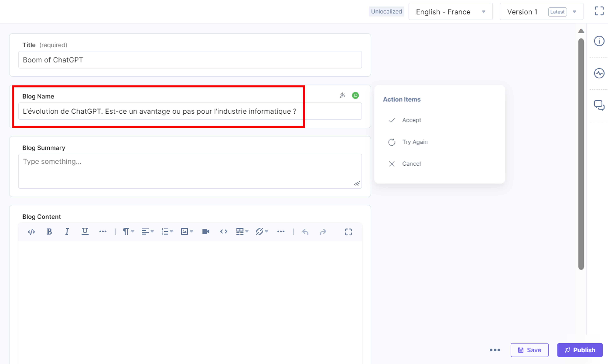The height and width of the screenshot is (364, 608).
Task: Open the entry information side panel icon
Action: pyautogui.click(x=599, y=41)
